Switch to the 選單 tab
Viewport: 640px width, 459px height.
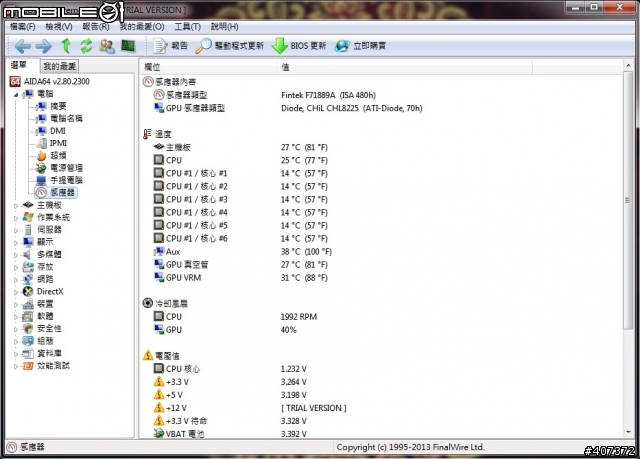[x=19, y=65]
